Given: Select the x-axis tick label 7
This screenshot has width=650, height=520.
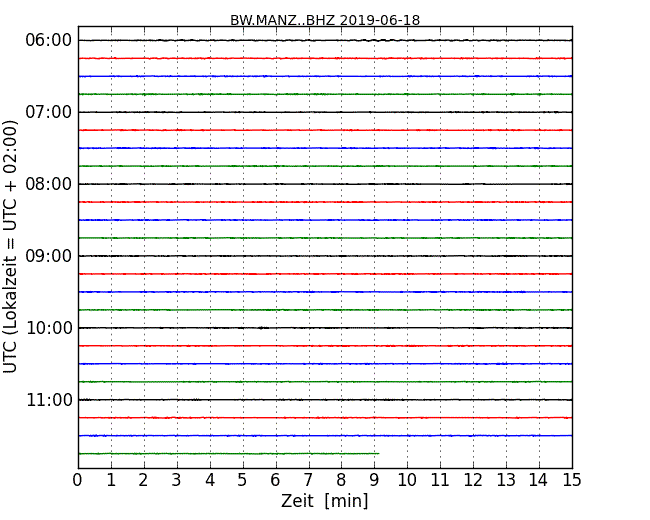Looking at the screenshot, I should pos(308,480).
